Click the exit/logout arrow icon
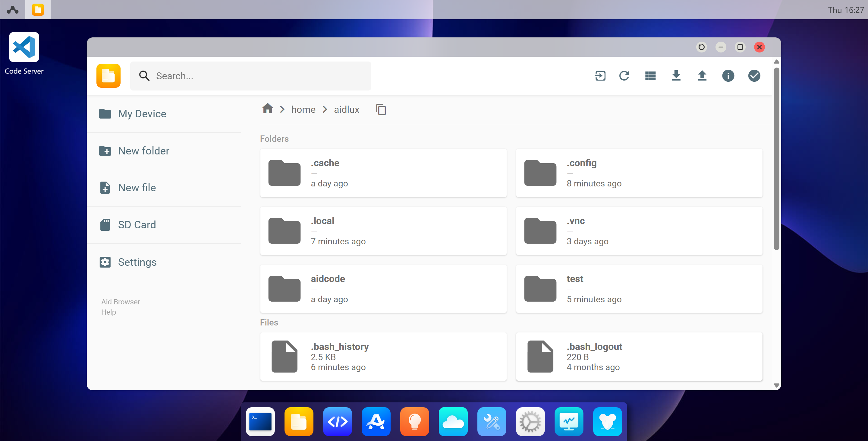The image size is (868, 441). 600,75
